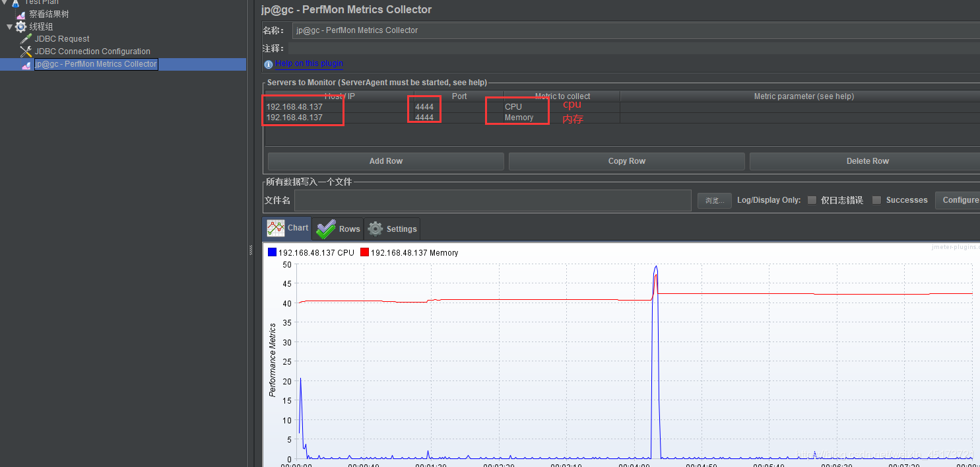Toggle the 仅日志错误 checkbox
This screenshot has height=467, width=980.
812,200
